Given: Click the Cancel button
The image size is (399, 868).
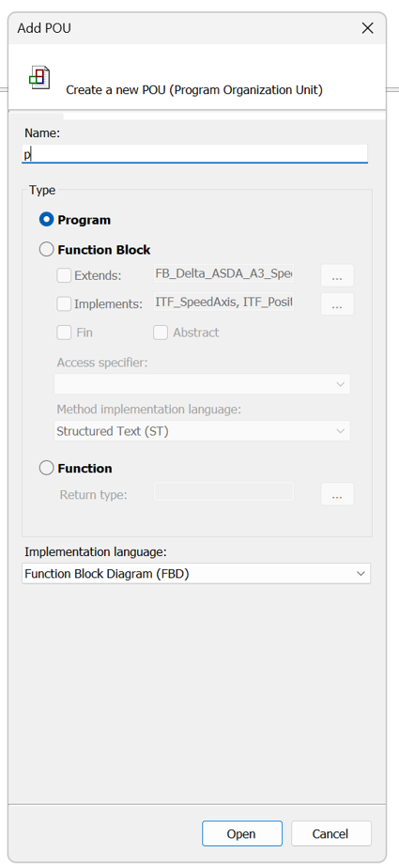Looking at the screenshot, I should pyautogui.click(x=330, y=833).
